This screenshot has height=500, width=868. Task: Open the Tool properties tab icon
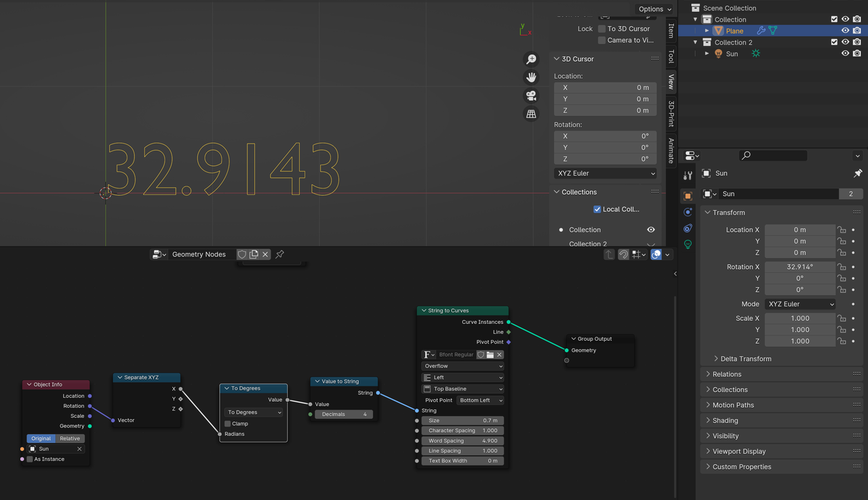click(x=688, y=176)
